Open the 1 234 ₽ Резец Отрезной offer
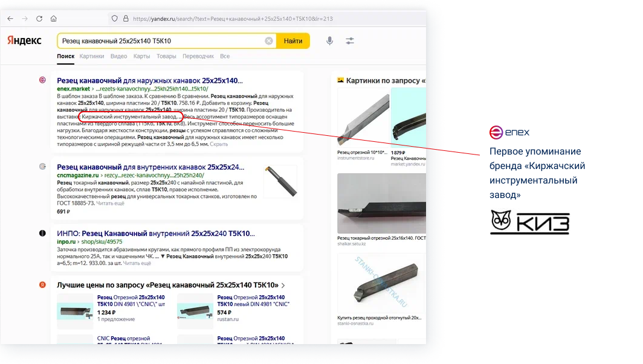Viewport: 643px width, 364px height. 131,301
